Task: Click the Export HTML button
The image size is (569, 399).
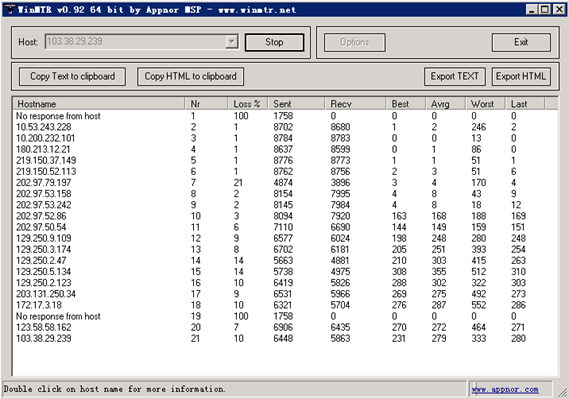Action: pos(521,77)
